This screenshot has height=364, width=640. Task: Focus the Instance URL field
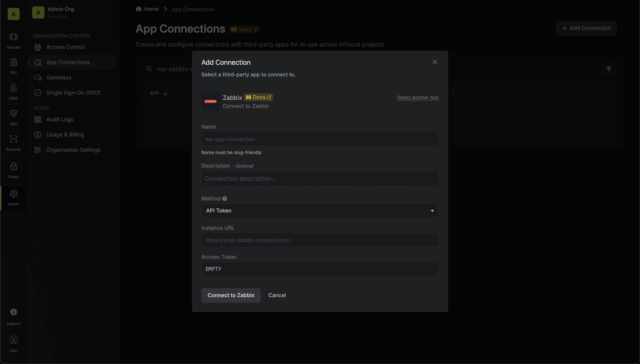coord(320,240)
